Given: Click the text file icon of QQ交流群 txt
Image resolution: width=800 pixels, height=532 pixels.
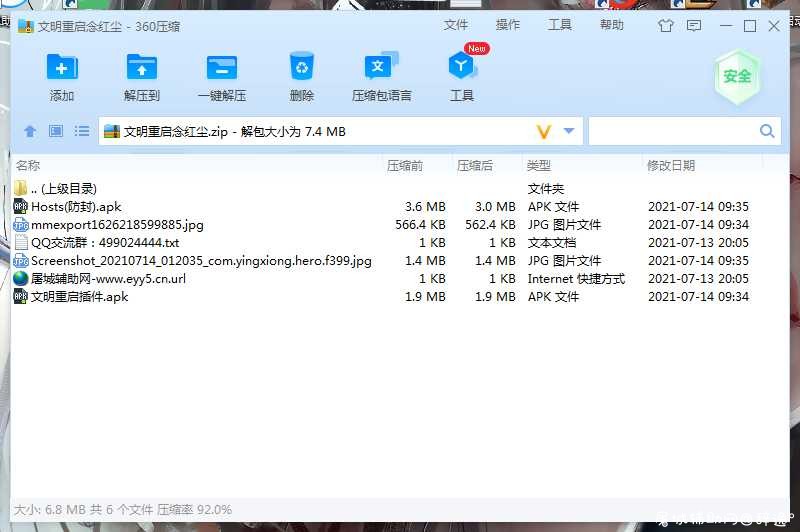Looking at the screenshot, I should pos(21,242).
